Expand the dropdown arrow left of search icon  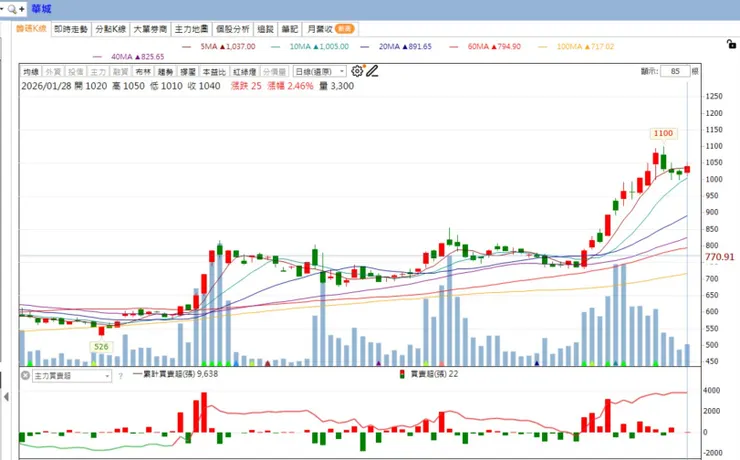point(2,9)
